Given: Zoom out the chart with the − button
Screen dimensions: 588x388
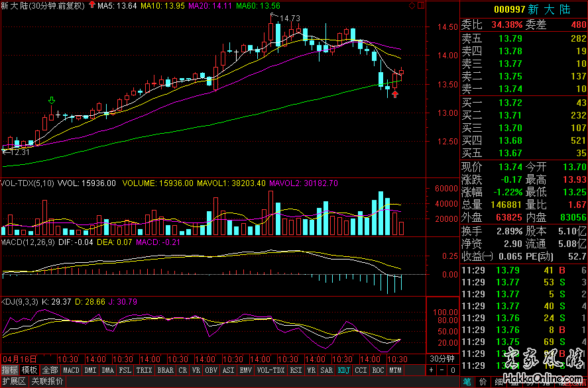Looking at the screenshot, I should click(442, 370).
